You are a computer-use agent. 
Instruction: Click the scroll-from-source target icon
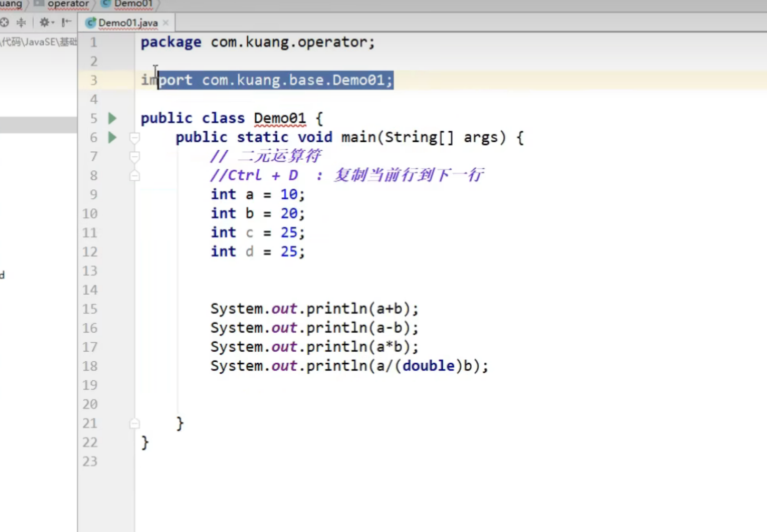pos(4,22)
